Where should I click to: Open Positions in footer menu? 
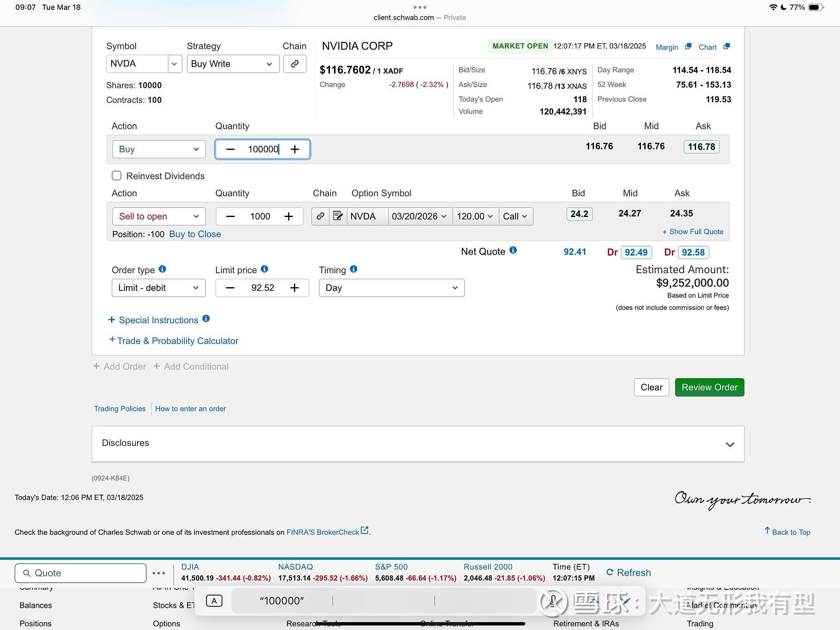point(36,623)
